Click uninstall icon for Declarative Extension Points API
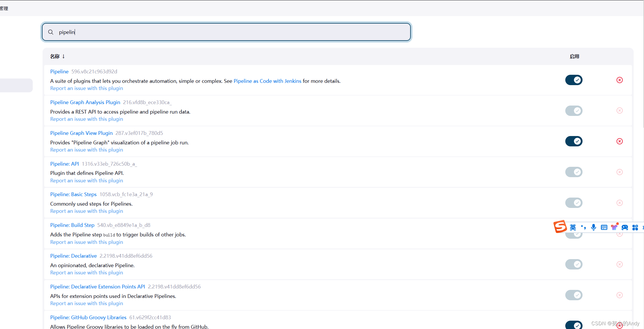Image resolution: width=644 pixels, height=329 pixels. (620, 295)
